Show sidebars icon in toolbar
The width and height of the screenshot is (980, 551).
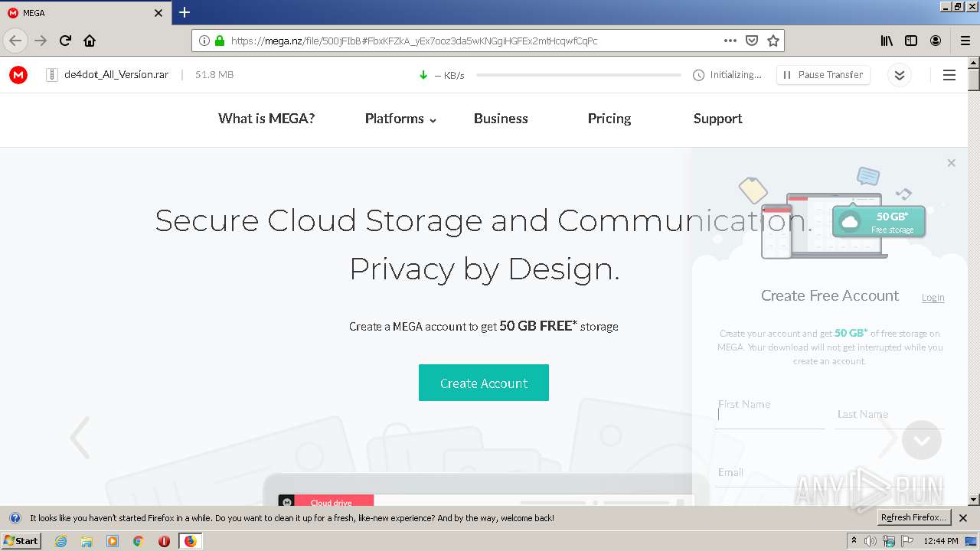[911, 41]
